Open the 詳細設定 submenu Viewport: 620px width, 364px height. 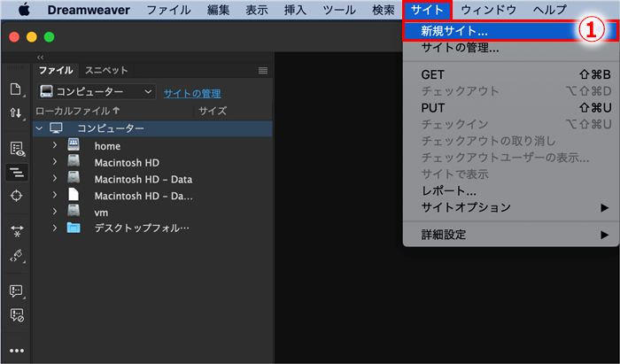(511, 235)
